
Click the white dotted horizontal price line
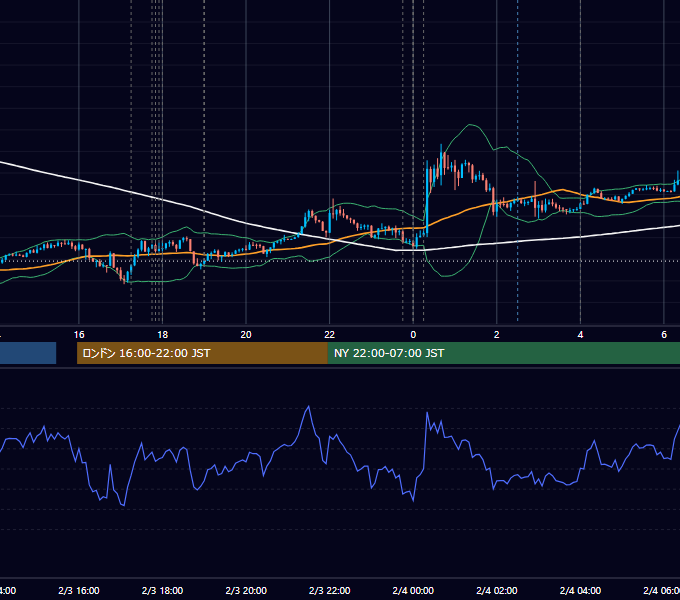click(x=340, y=261)
